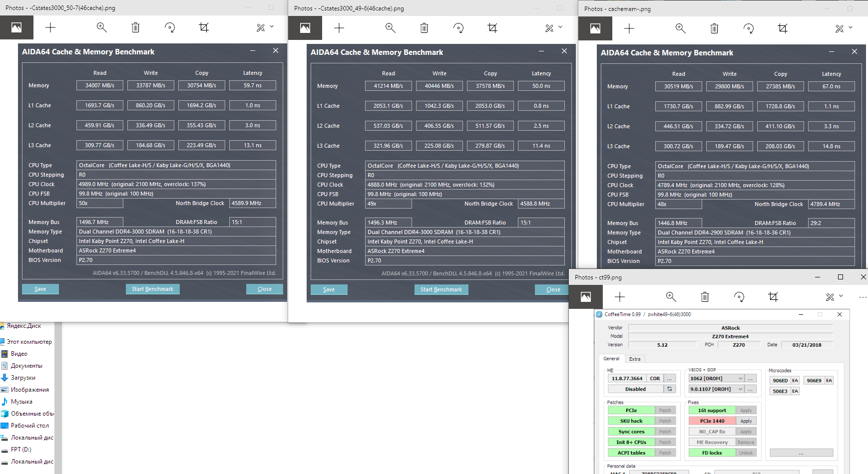Image resolution: width=868 pixels, height=474 pixels.
Task: Delete the image in ct99.png Photos window
Action: (705, 297)
